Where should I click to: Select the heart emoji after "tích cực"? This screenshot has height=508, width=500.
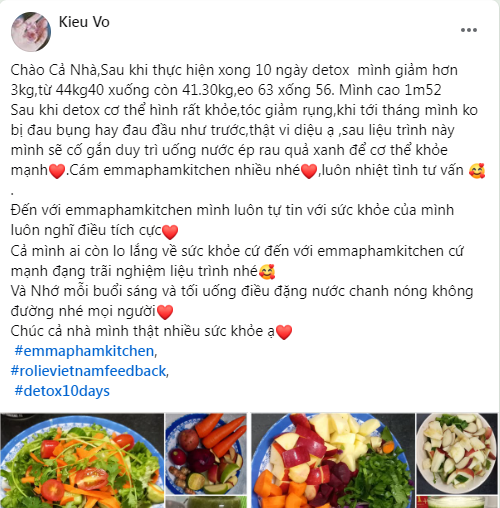170,231
